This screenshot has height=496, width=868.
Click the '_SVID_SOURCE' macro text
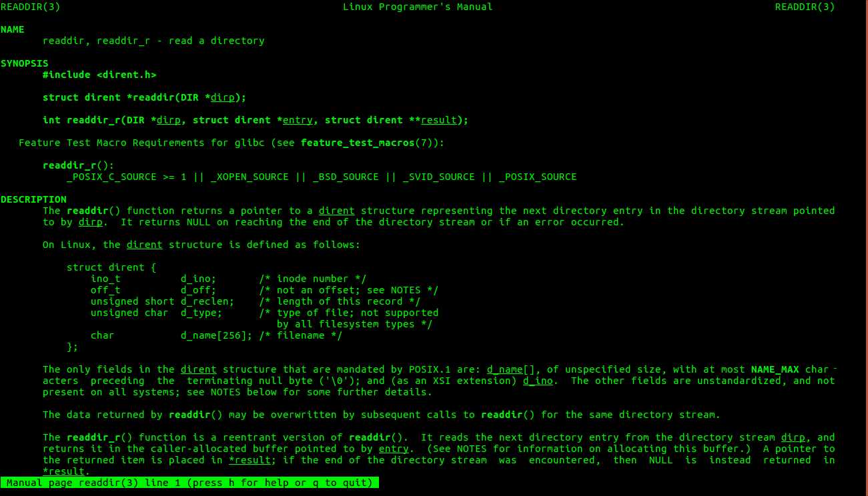point(439,177)
